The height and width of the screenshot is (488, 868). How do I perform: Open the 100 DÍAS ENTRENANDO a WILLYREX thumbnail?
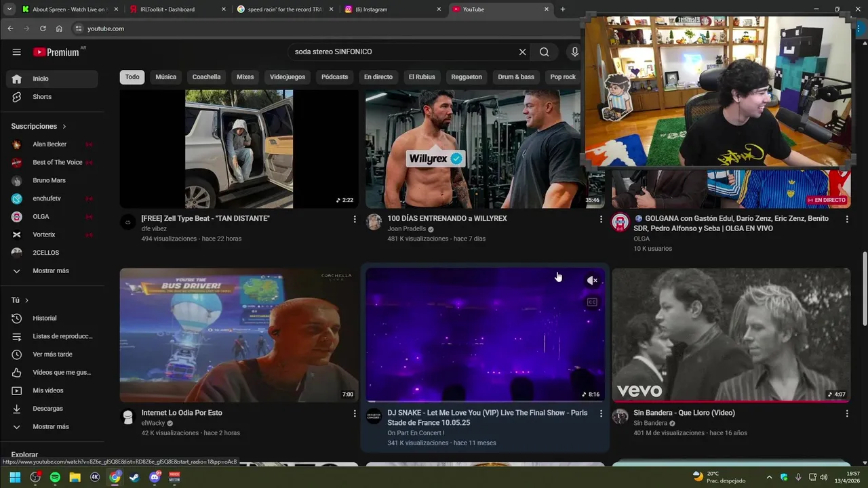coord(485,149)
